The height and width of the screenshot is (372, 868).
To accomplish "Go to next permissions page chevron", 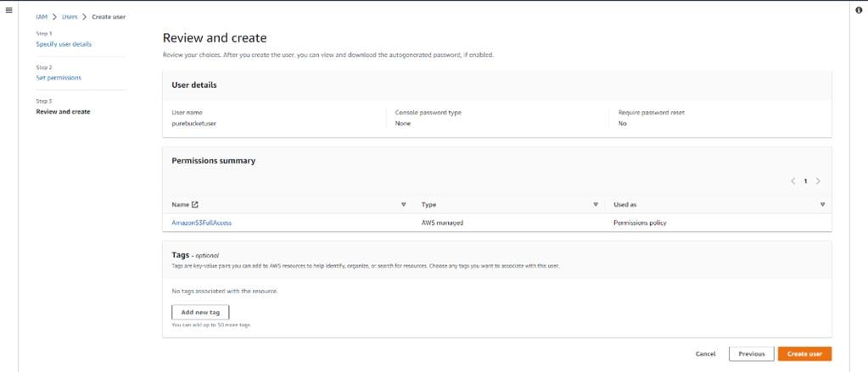I will pos(818,180).
